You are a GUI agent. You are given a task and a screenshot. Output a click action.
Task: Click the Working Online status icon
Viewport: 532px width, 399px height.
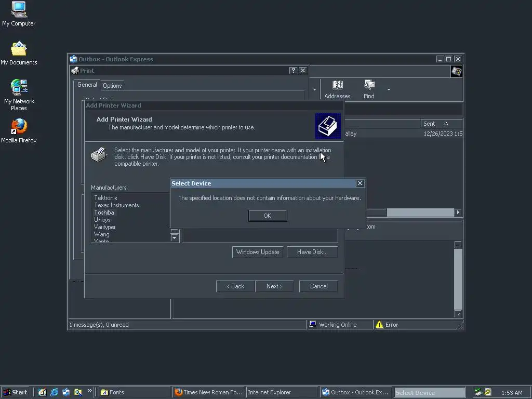(313, 325)
